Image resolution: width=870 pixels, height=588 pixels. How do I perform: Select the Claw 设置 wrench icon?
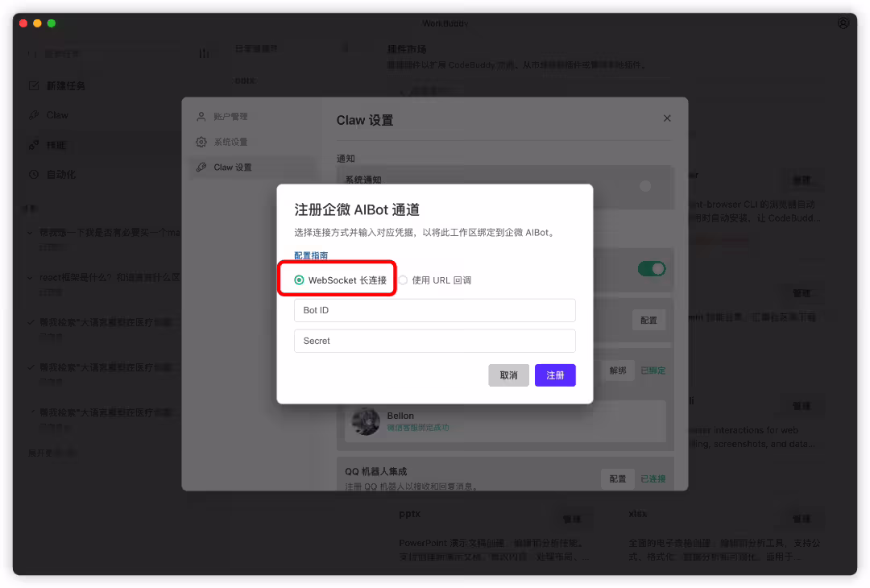(201, 168)
